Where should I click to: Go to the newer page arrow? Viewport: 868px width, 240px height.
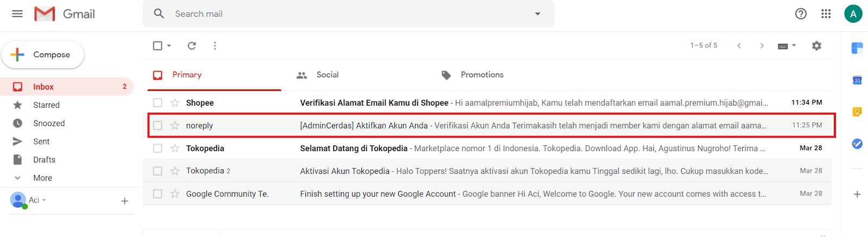pos(739,46)
